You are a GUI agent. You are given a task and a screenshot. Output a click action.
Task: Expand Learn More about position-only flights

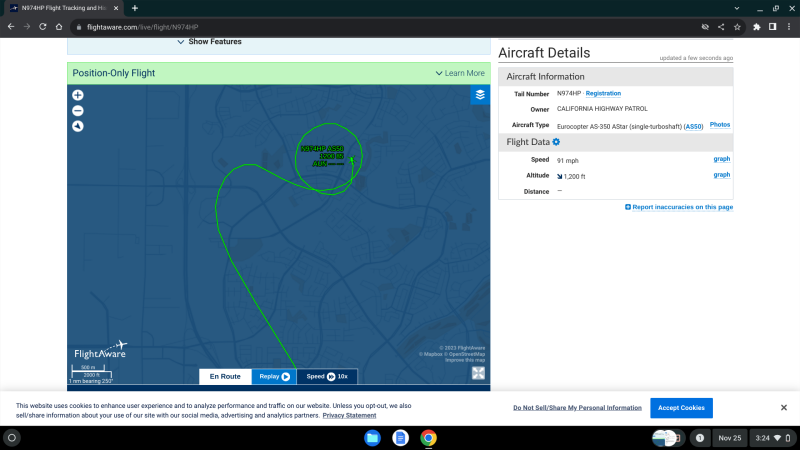460,73
